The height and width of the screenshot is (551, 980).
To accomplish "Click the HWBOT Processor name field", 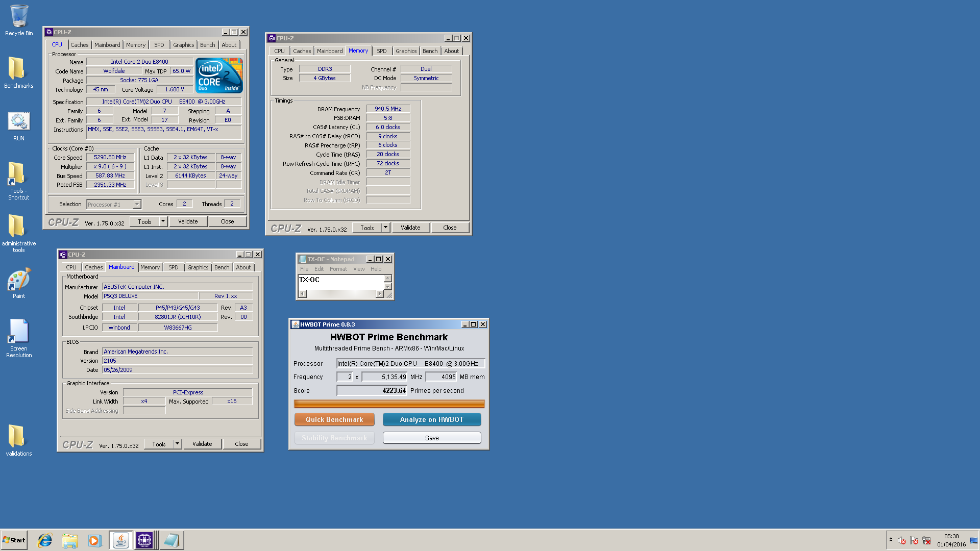I will click(x=410, y=364).
